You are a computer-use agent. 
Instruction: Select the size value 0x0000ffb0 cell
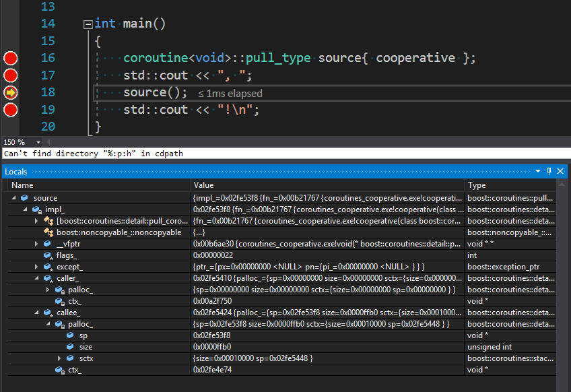(212, 347)
